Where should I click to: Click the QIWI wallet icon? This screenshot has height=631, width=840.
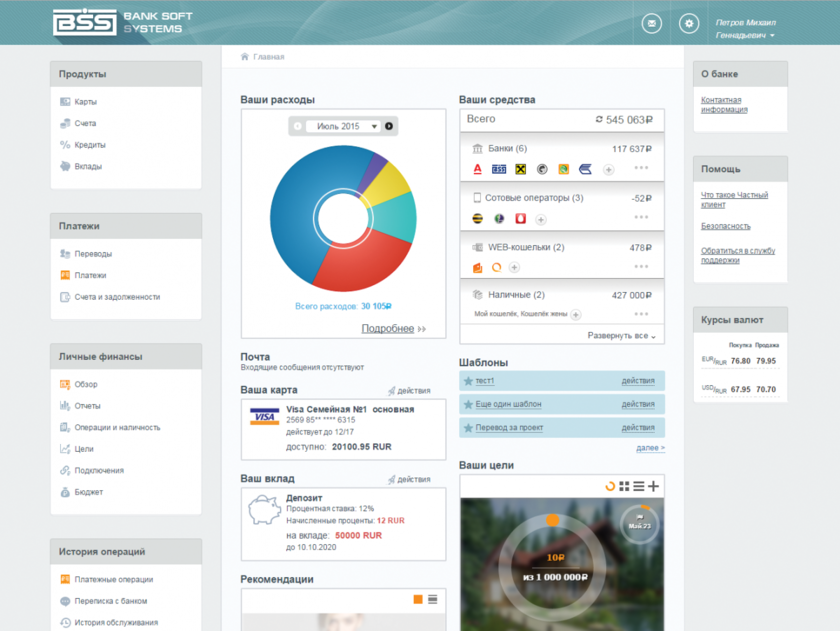pyautogui.click(x=497, y=267)
